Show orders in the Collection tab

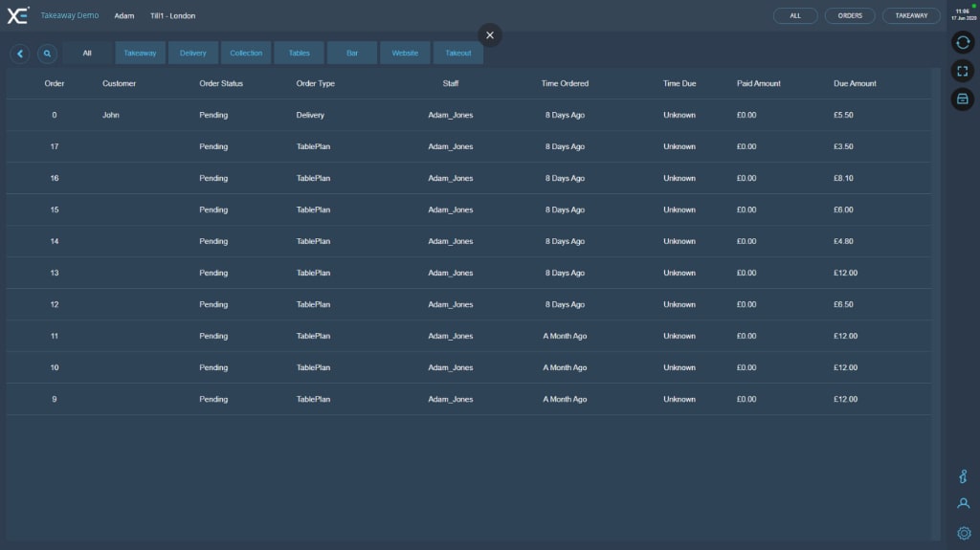pyautogui.click(x=246, y=54)
